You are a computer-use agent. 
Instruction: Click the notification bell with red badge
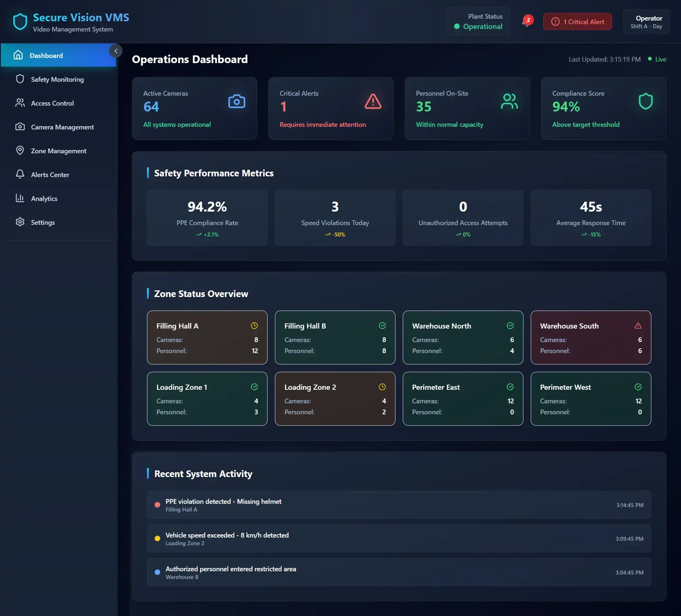pos(527,22)
